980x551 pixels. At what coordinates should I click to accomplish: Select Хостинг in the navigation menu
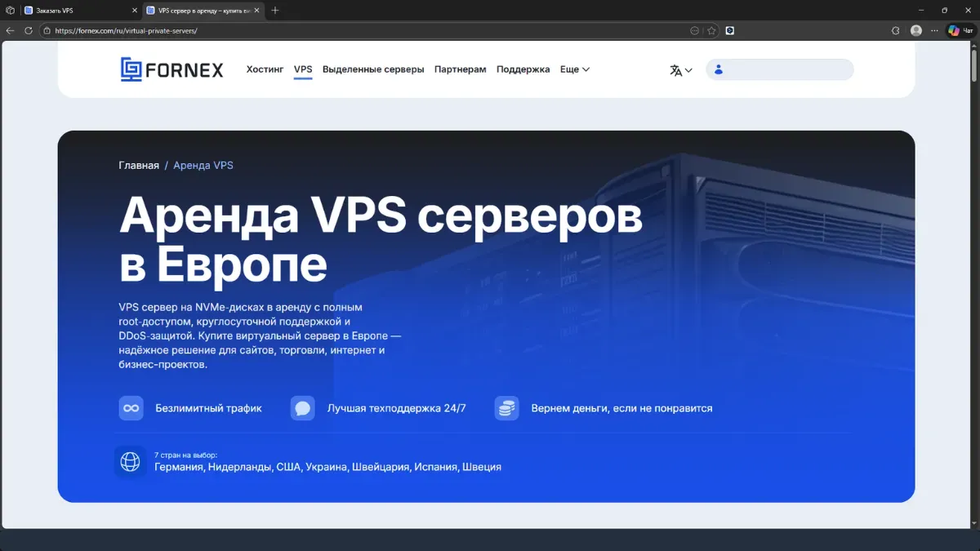click(264, 69)
